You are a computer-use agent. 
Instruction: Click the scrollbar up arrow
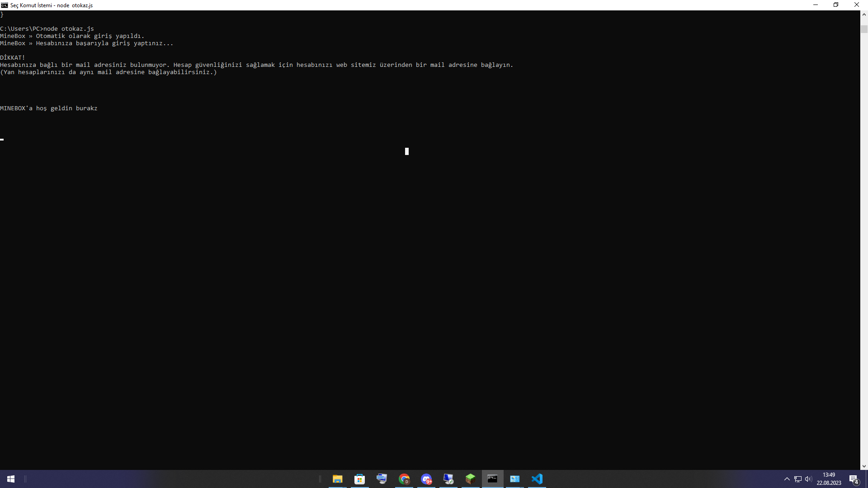pyautogui.click(x=864, y=14)
